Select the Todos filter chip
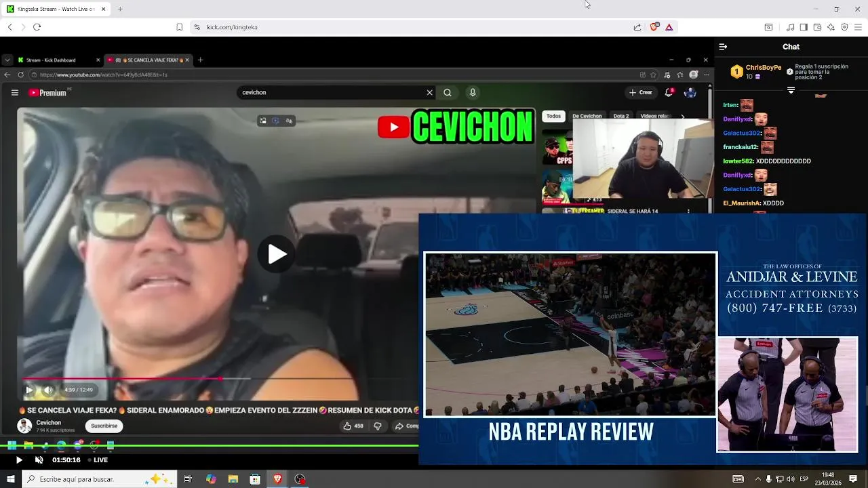 [x=554, y=116]
